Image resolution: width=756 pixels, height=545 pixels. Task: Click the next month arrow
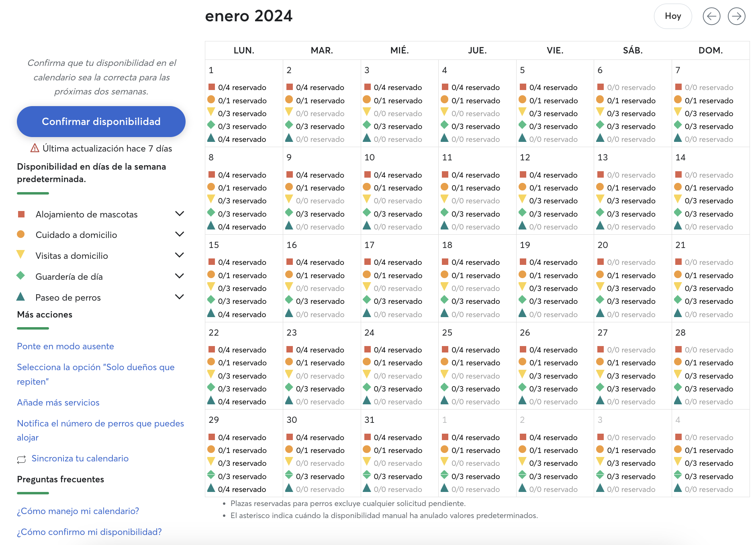point(737,16)
